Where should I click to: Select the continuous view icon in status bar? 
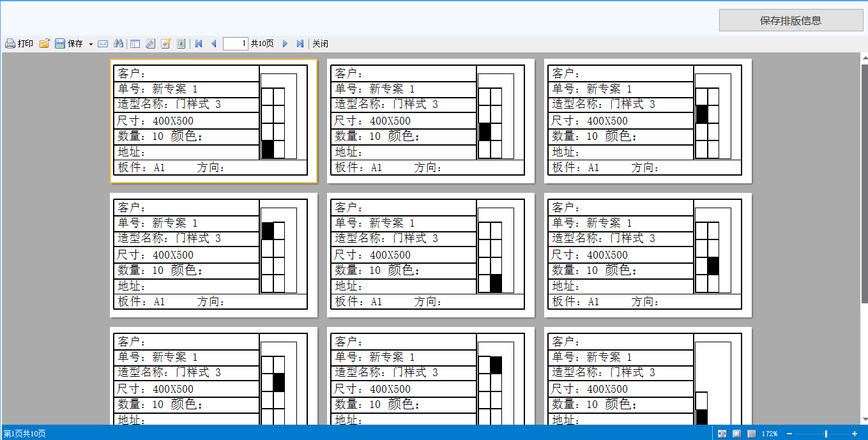[751, 434]
